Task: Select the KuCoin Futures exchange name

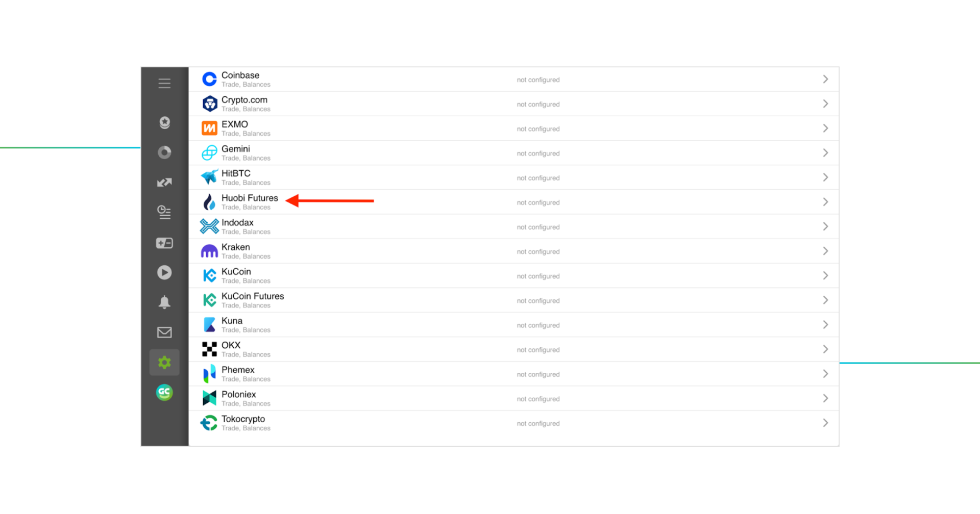Action: click(x=253, y=296)
